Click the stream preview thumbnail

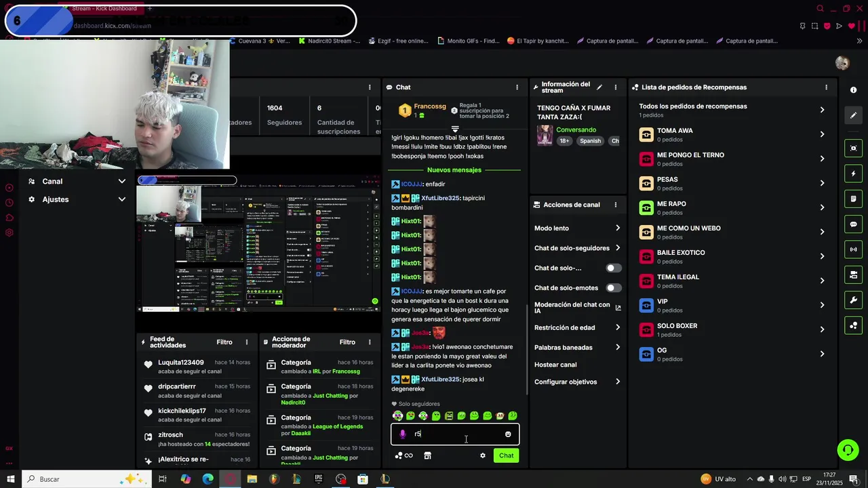pyautogui.click(x=258, y=244)
